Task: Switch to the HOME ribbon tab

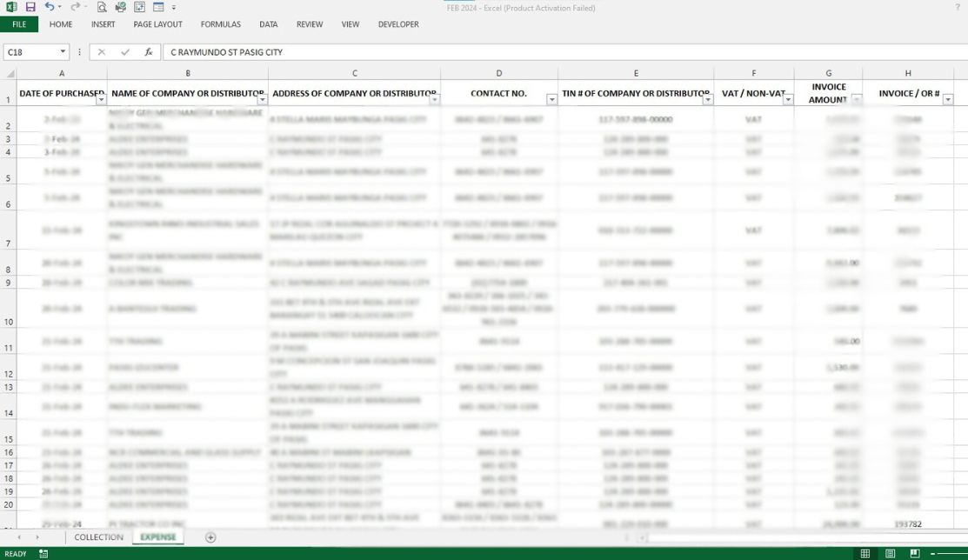Action: 61,24
